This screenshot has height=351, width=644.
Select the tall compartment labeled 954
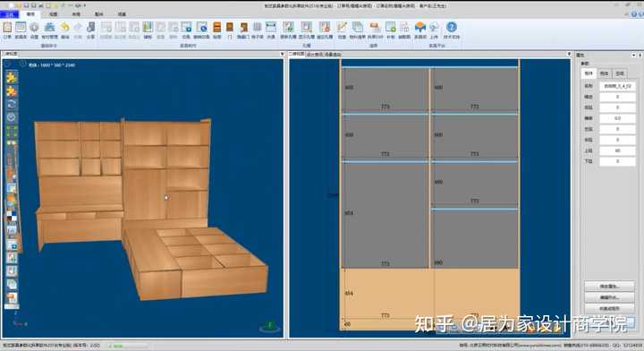[x=386, y=215]
